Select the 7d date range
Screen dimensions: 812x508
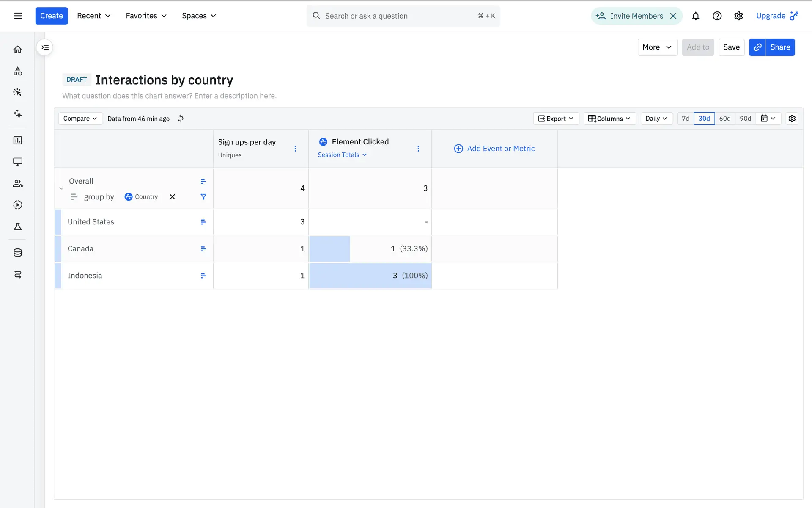coord(686,119)
